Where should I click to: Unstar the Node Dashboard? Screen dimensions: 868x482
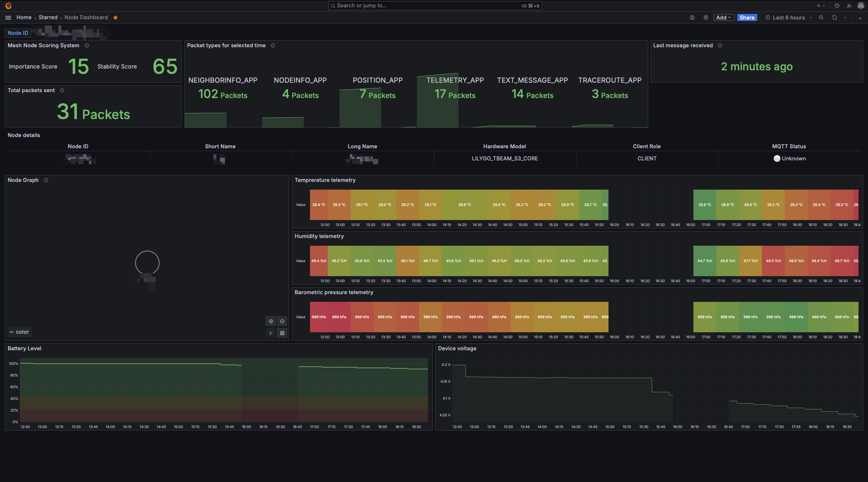[x=115, y=17]
